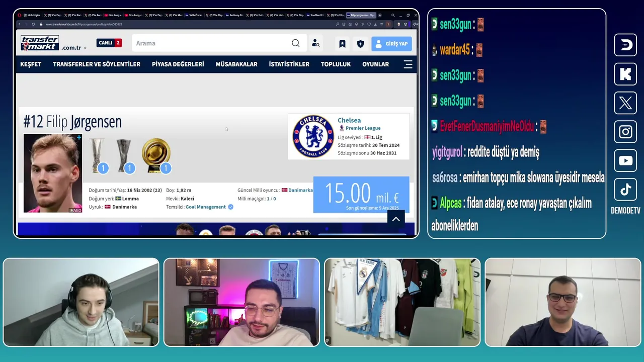Switch to the Soufian El K tab
Image resolution: width=644 pixels, height=362 pixels.
coord(315,15)
